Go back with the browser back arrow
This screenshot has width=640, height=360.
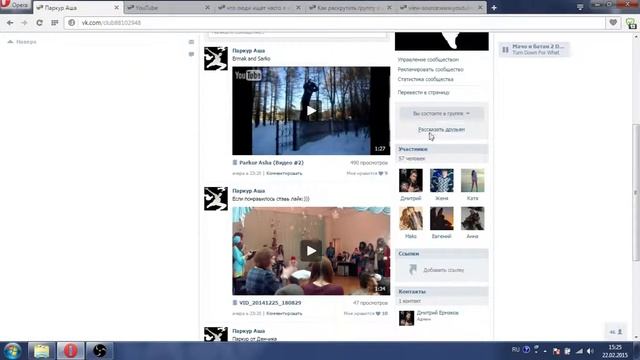(x=10, y=23)
